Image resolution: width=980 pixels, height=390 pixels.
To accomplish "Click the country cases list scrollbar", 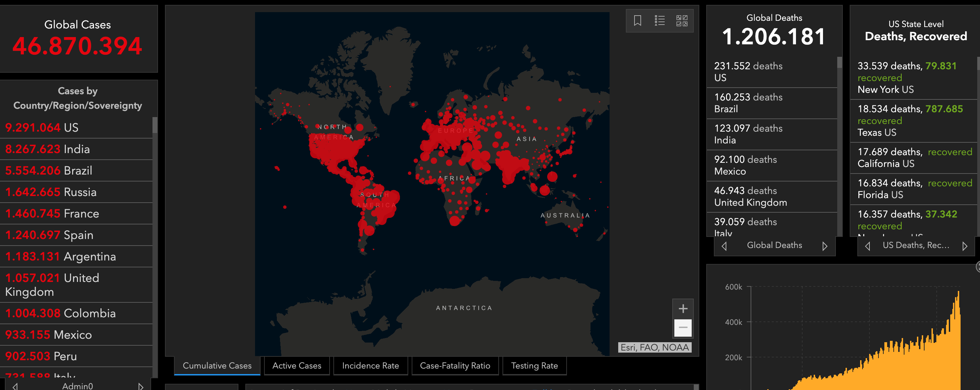I will (155, 125).
